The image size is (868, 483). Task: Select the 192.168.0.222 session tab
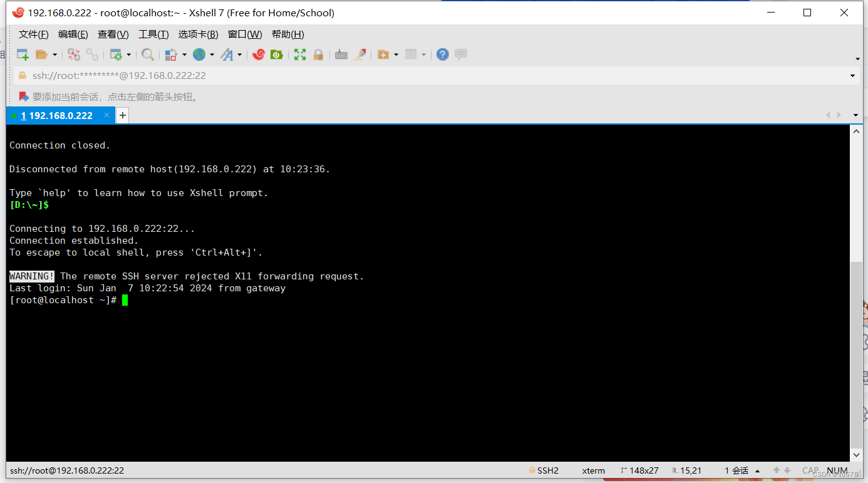(x=58, y=115)
